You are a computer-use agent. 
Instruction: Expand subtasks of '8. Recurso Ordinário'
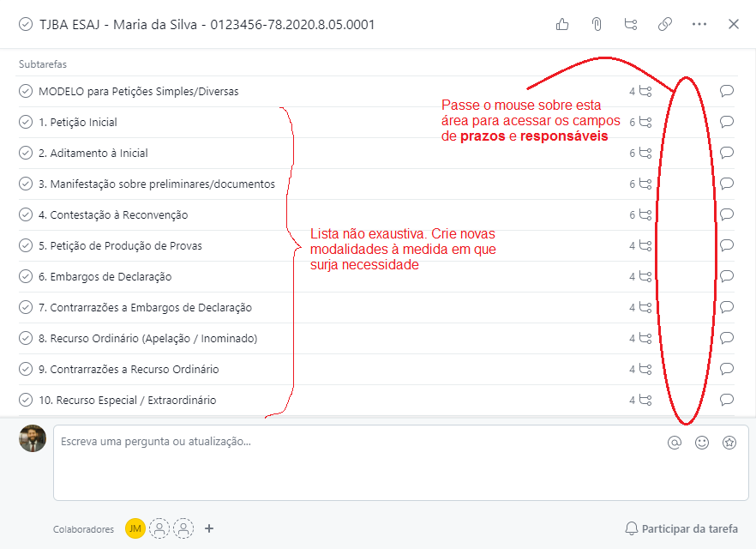point(641,338)
